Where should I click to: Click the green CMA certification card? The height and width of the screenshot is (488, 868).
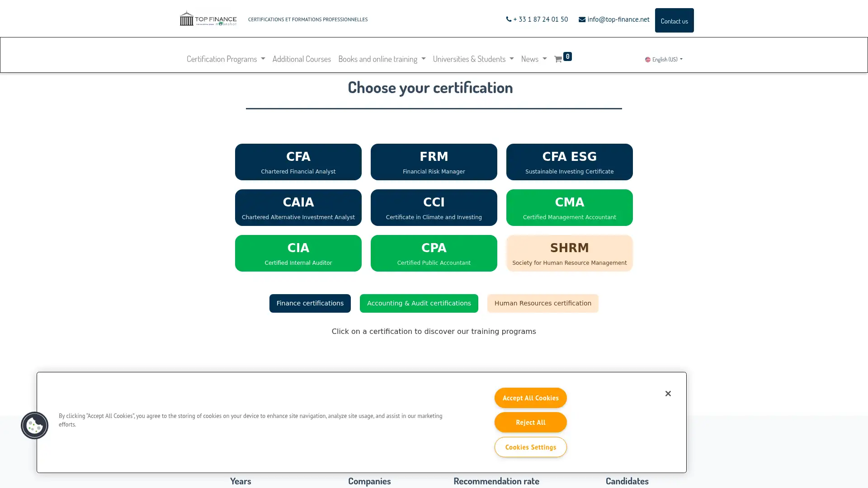pos(569,207)
